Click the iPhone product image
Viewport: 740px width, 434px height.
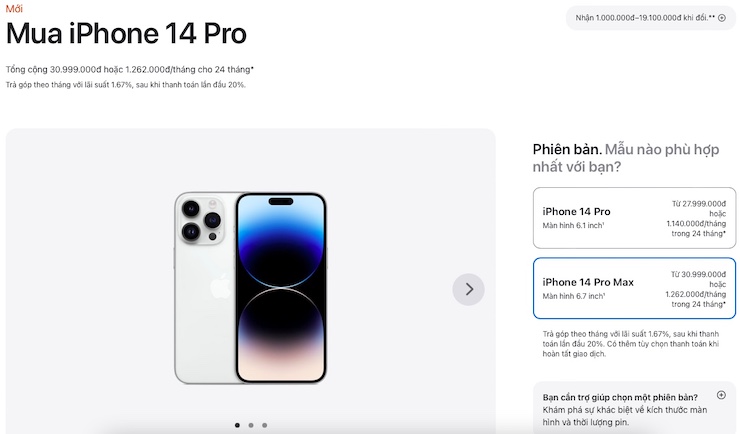[251, 288]
